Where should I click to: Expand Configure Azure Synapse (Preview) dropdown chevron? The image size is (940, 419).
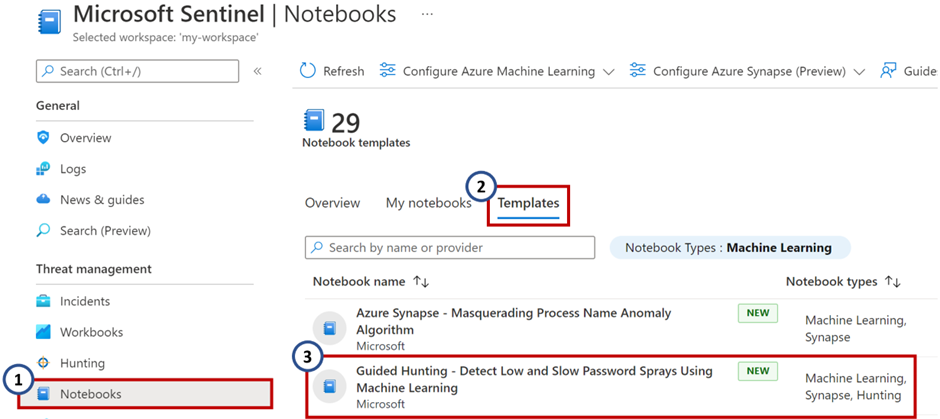[859, 72]
